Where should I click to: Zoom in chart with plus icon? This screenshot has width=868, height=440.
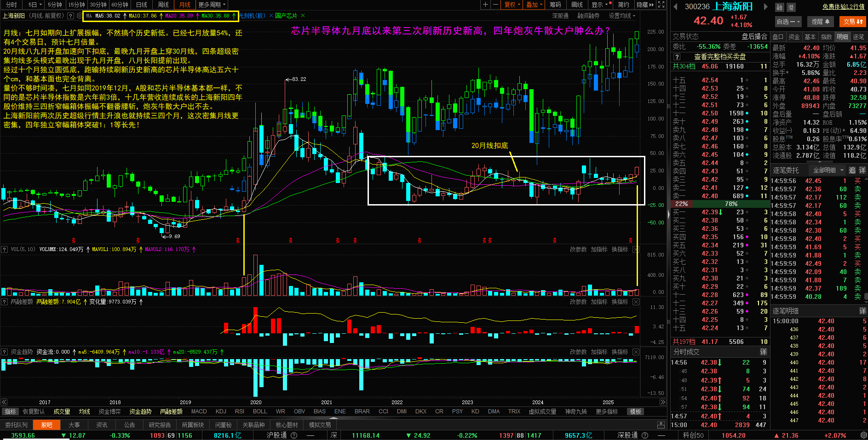click(x=485, y=5)
